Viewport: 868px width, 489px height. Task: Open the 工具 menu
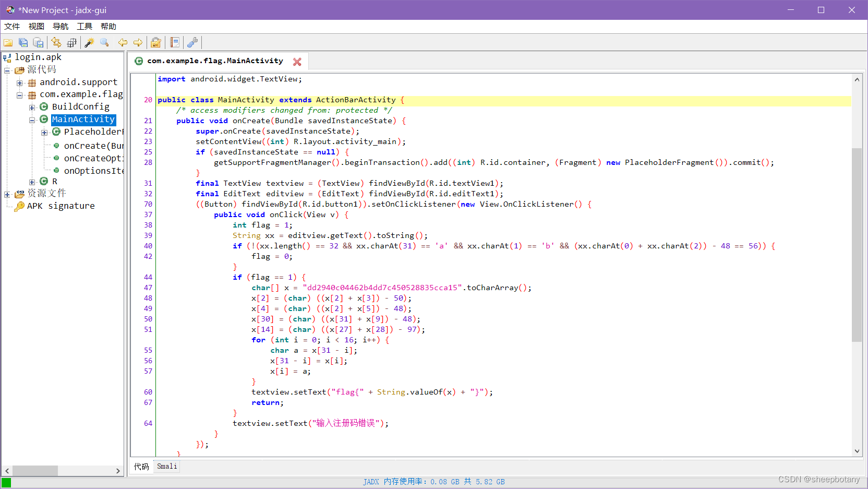point(85,27)
